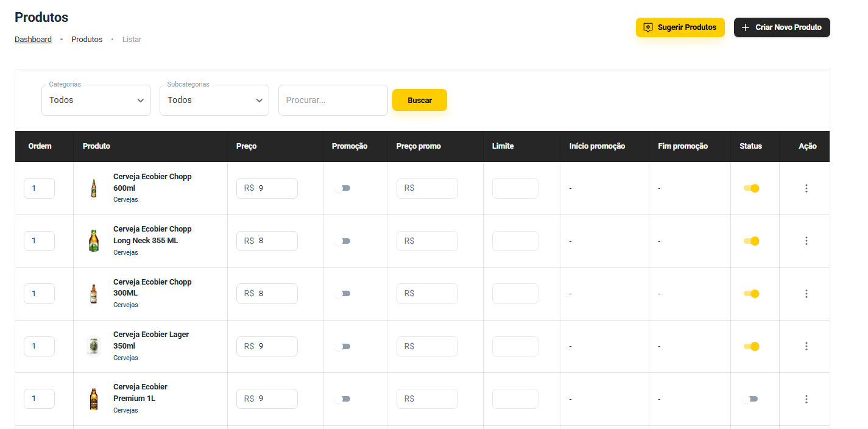Enable promotion for Cerveja Ecobier Chopp 300ML
This screenshot has width=868, height=429.
pyautogui.click(x=342, y=294)
